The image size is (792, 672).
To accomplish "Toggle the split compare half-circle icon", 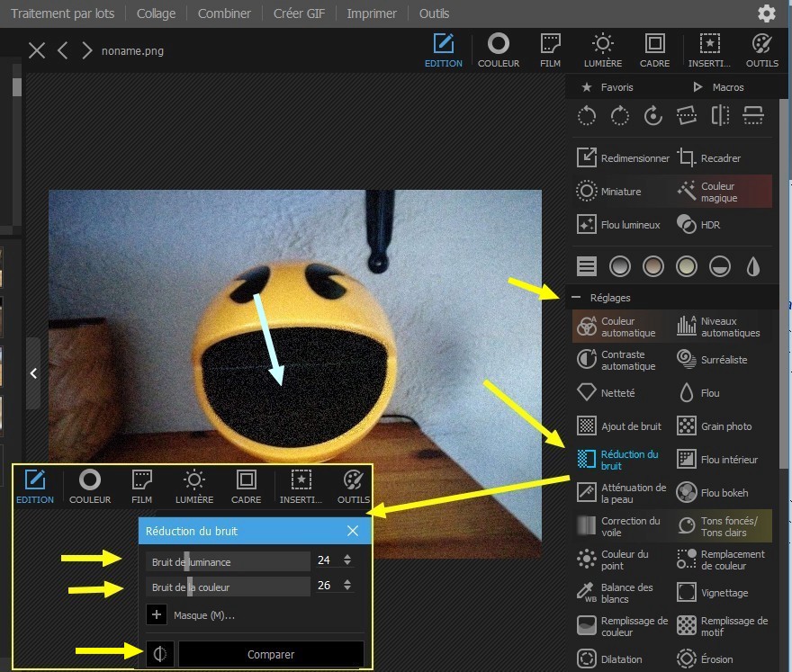I will (x=159, y=654).
